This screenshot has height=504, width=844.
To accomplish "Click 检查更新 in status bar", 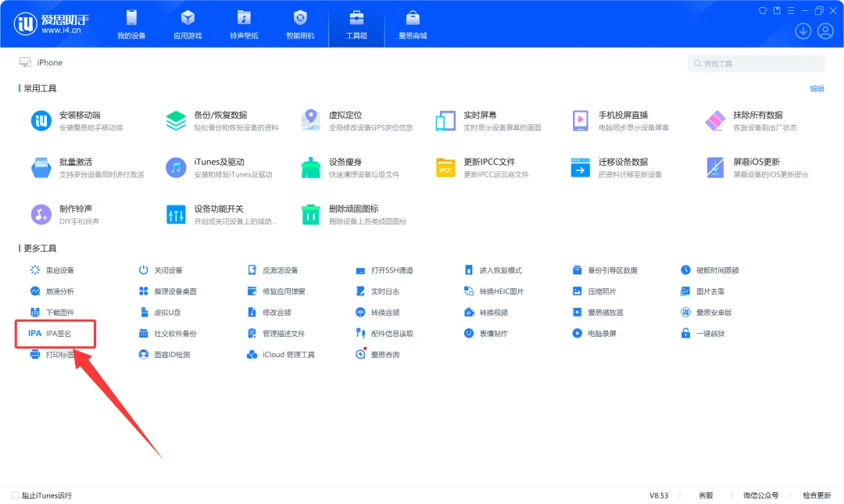I will coord(817,495).
